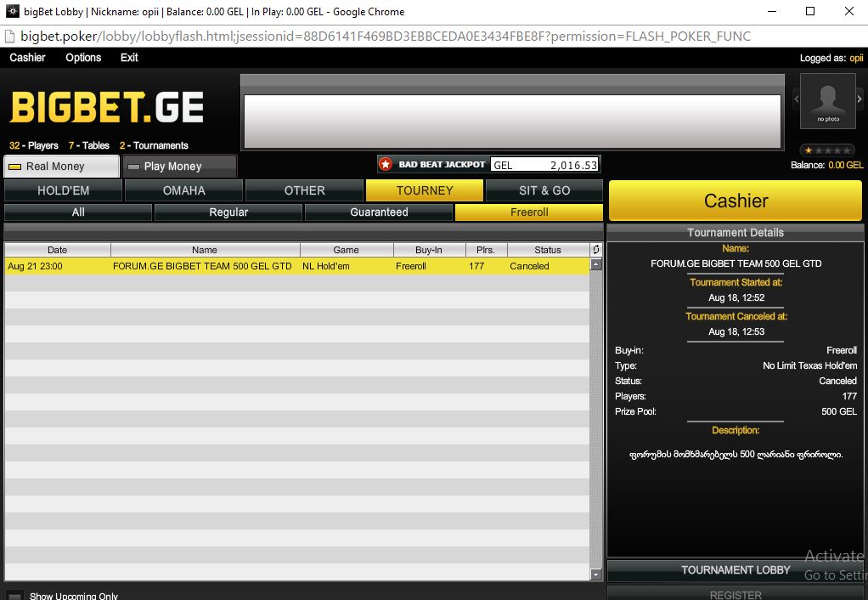Image resolution: width=868 pixels, height=600 pixels.
Task: Sort tournaments by Name column
Action: tap(205, 250)
